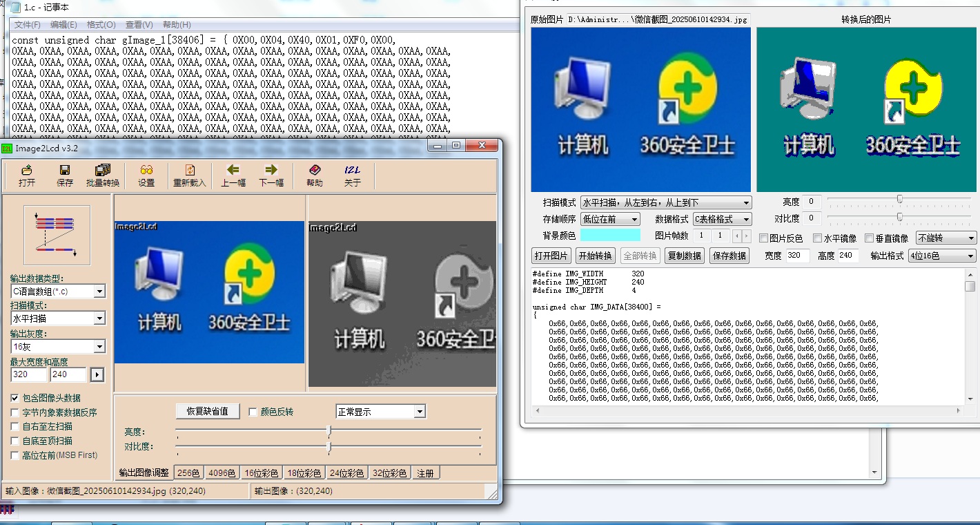Open Notepad 文件(F) menu

click(x=27, y=25)
